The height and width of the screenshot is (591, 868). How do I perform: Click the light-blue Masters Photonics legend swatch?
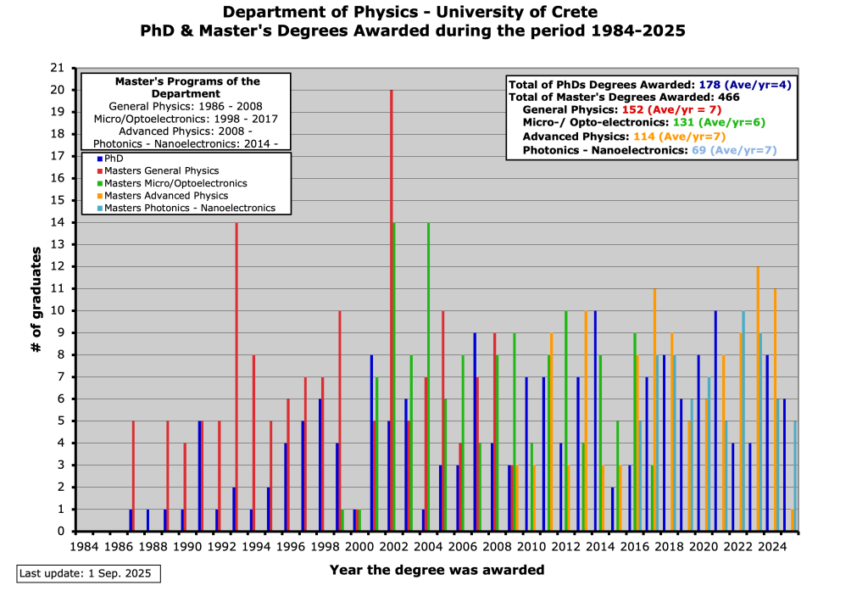[100, 209]
